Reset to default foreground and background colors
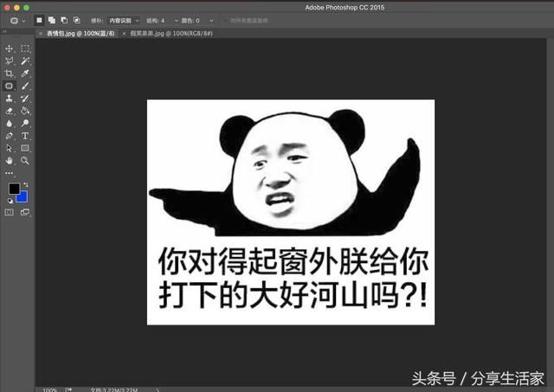Screen dimensions: 554x392 [10, 201]
